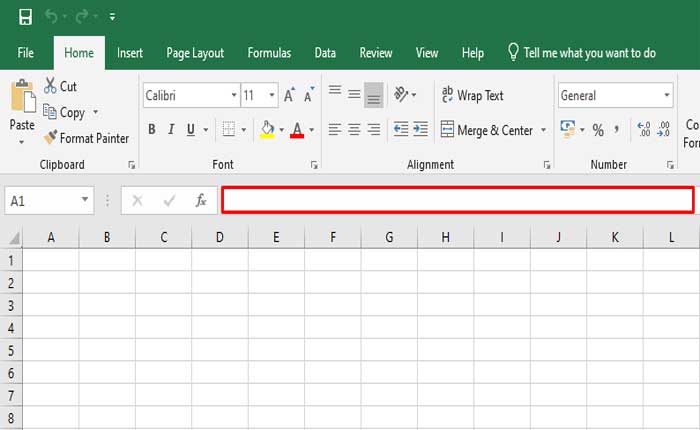
Task: Click the Increase Font Size icon
Action: pos(289,96)
